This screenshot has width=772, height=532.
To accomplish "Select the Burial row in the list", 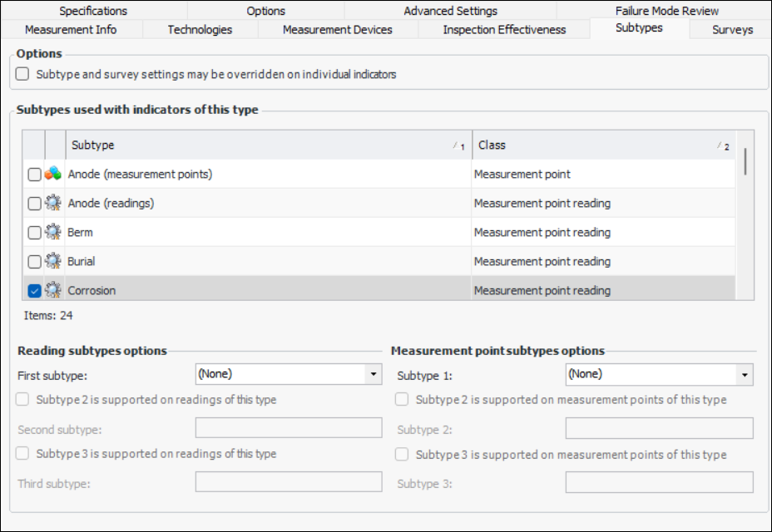I will click(250, 262).
